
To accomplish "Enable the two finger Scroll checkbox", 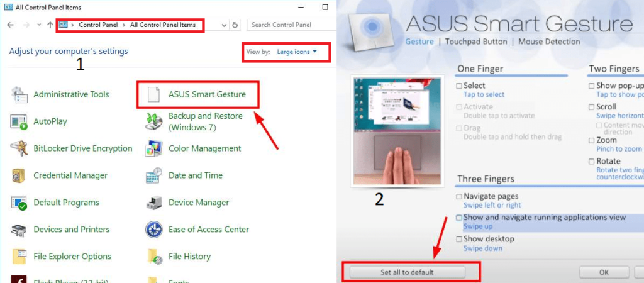I will click(x=591, y=107).
